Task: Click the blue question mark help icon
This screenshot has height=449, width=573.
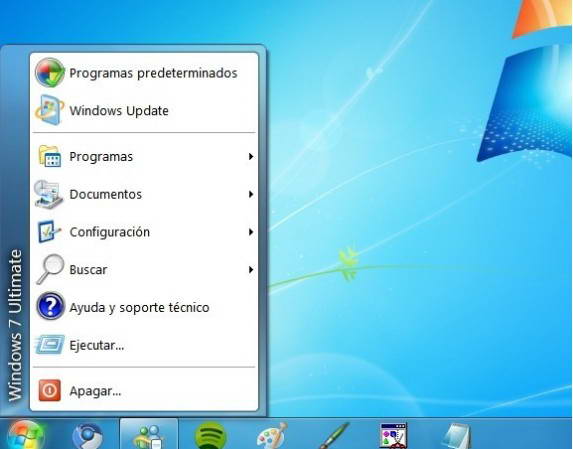Action: pyautogui.click(x=50, y=307)
